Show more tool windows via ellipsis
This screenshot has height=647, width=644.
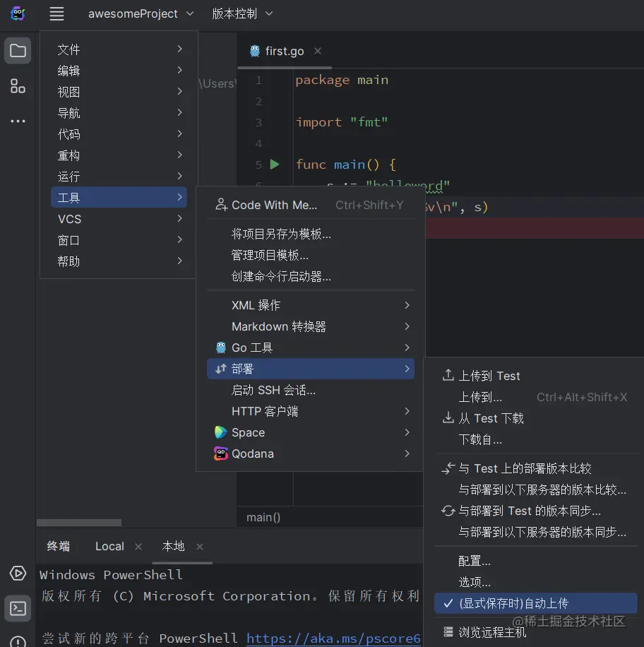(x=18, y=121)
